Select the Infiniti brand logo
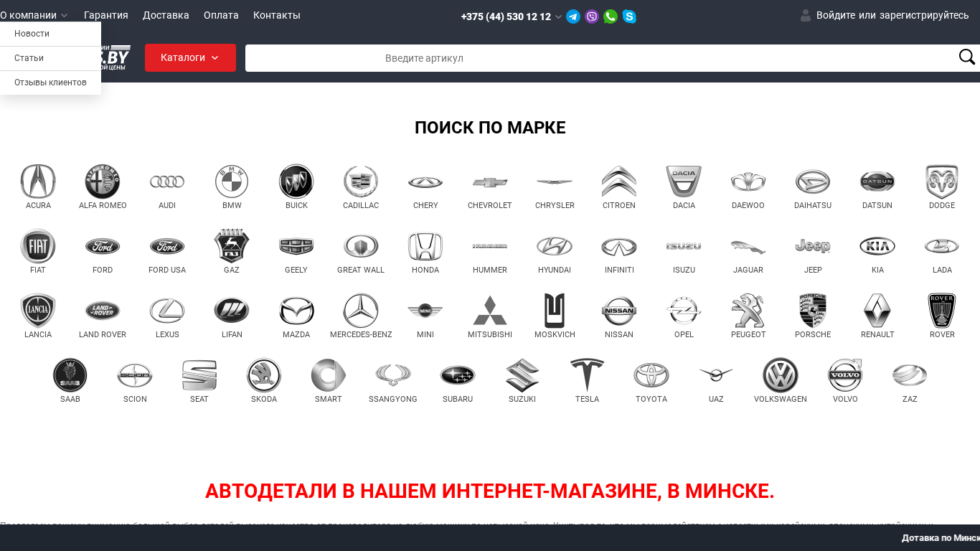Image resolution: width=980 pixels, height=551 pixels. (x=619, y=246)
